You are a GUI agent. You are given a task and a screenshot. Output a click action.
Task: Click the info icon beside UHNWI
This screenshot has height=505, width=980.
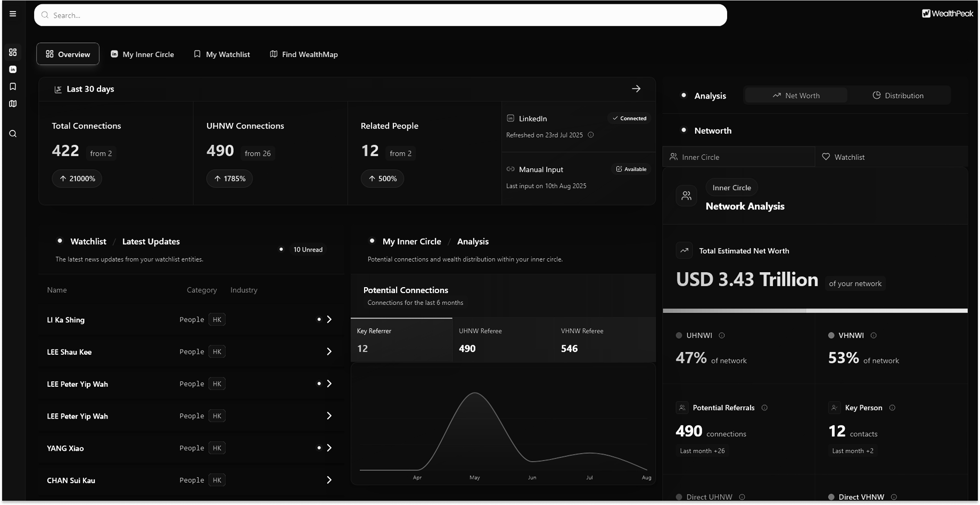[722, 336]
